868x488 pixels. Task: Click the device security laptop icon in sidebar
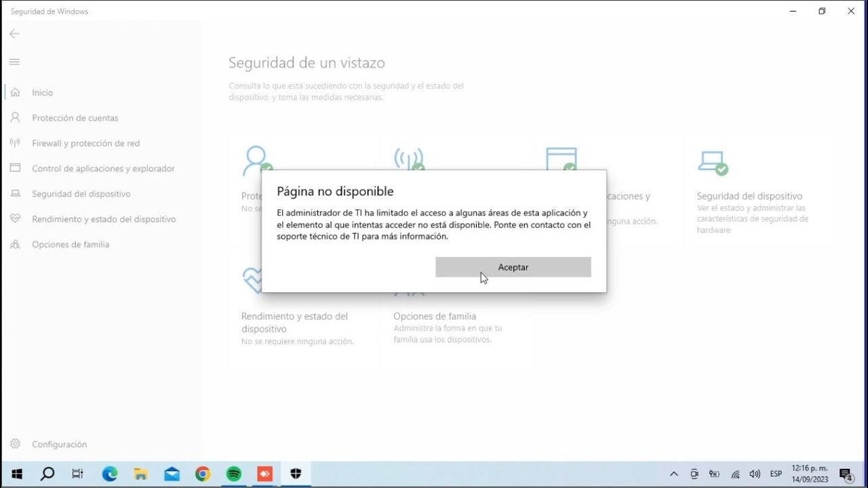(x=15, y=194)
